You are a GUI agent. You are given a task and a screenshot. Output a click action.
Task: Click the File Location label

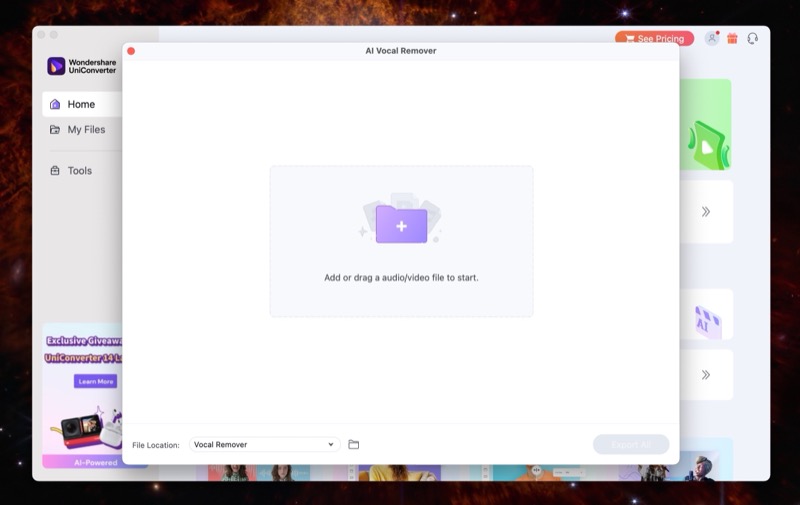156,445
